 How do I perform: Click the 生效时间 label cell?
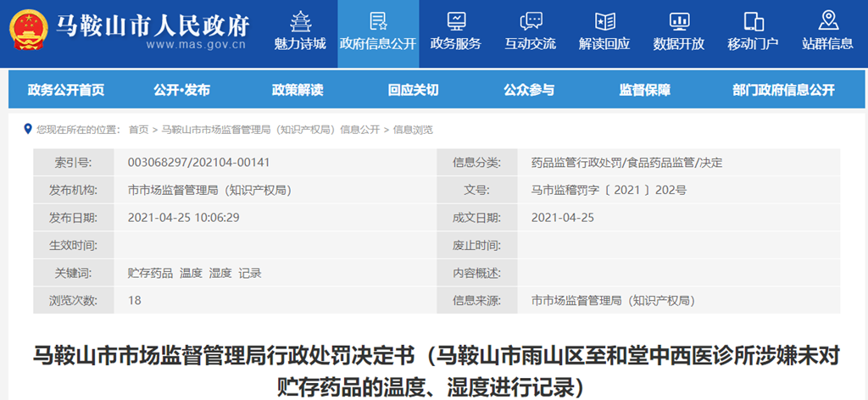coord(74,245)
